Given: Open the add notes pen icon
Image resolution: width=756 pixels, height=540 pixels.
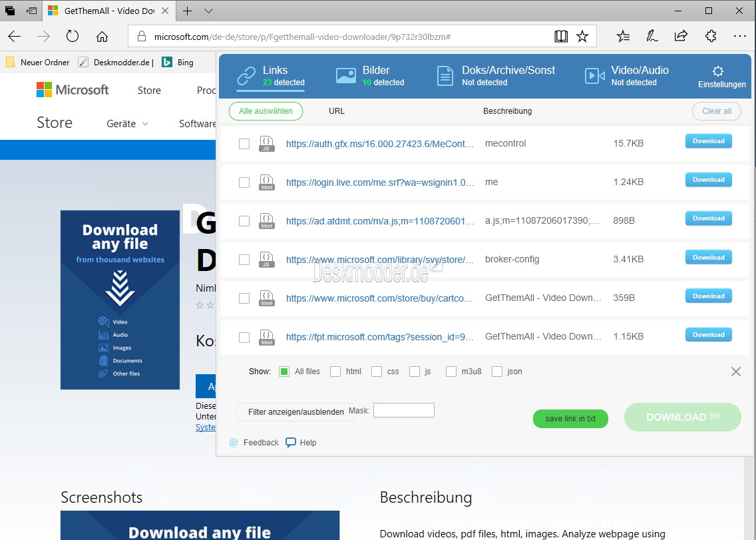Looking at the screenshot, I should tap(652, 37).
